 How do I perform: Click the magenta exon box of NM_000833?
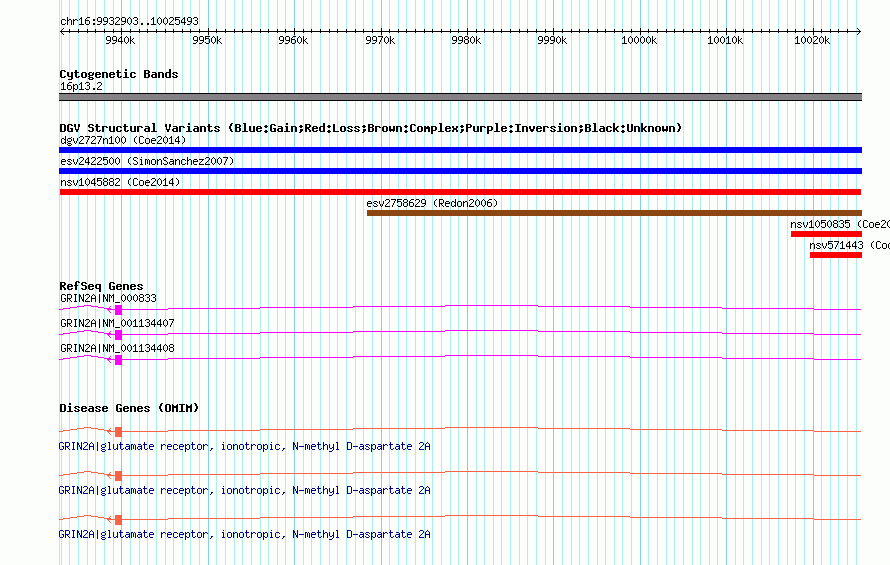[119, 309]
